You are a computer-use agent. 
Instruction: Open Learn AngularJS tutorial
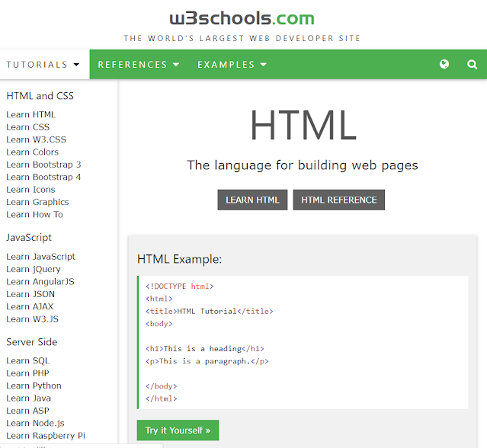coord(40,282)
